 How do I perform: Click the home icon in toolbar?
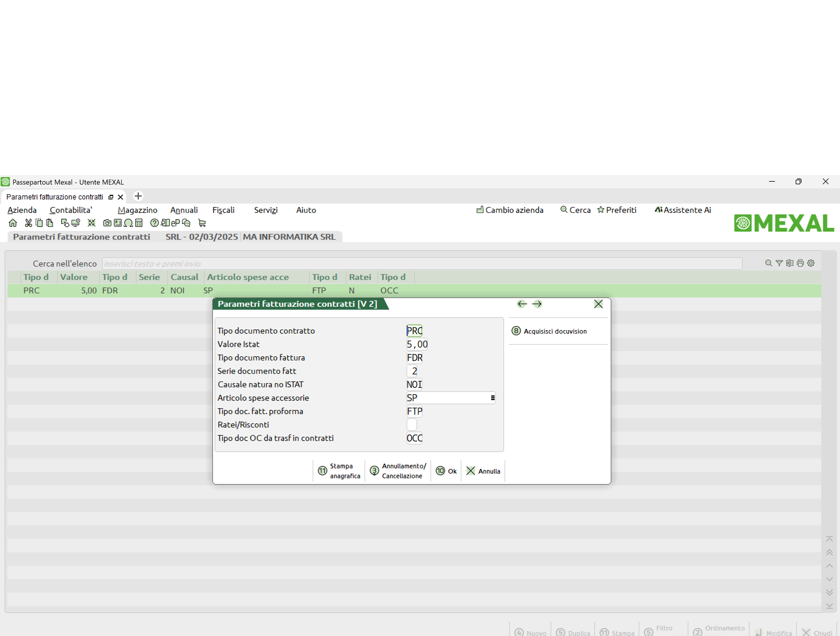click(13, 223)
